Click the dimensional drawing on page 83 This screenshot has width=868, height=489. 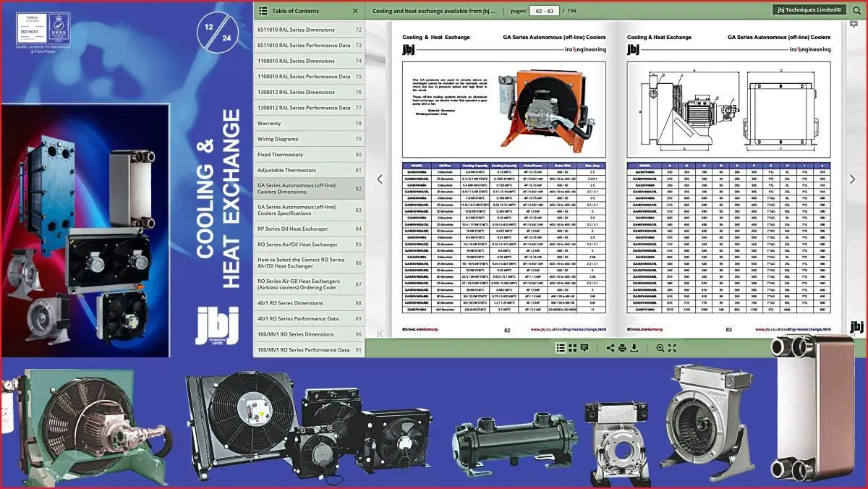(x=728, y=109)
